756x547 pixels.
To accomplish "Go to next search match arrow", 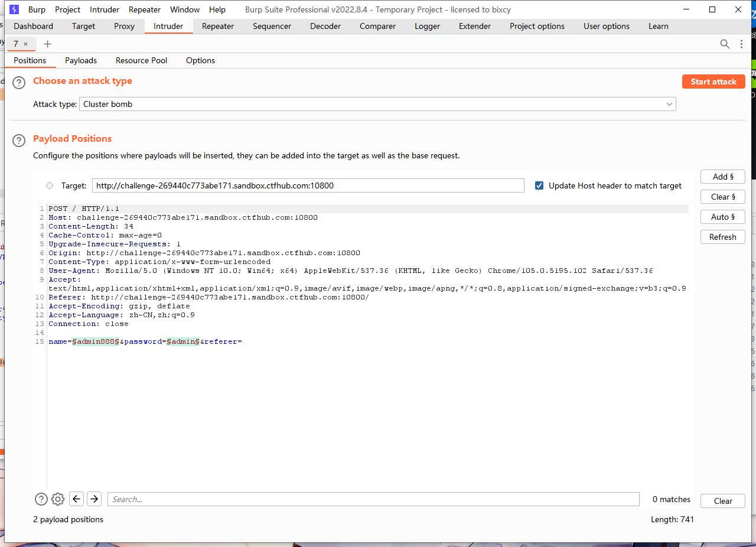I will [94, 499].
